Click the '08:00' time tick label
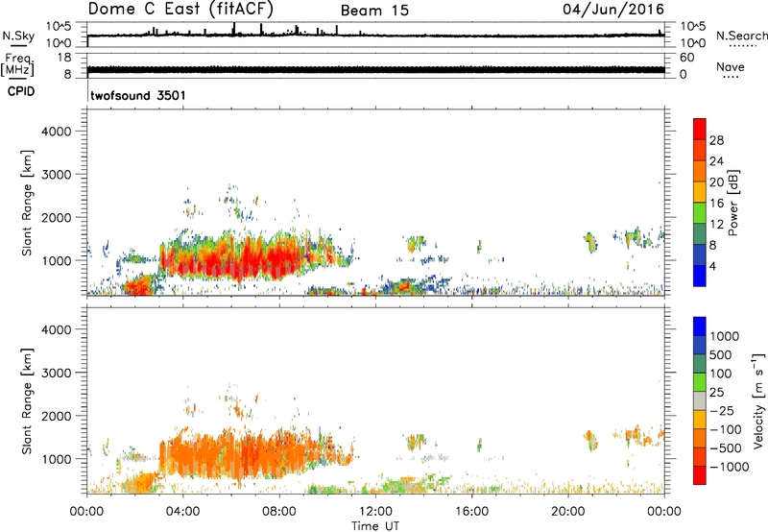The width and height of the screenshot is (768, 532). (279, 512)
